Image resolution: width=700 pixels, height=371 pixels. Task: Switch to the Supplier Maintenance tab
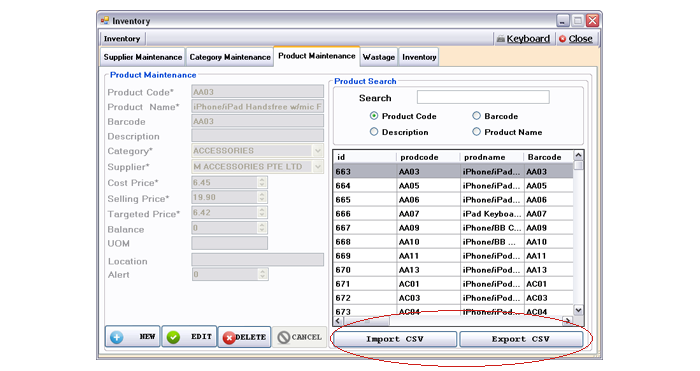point(143,57)
